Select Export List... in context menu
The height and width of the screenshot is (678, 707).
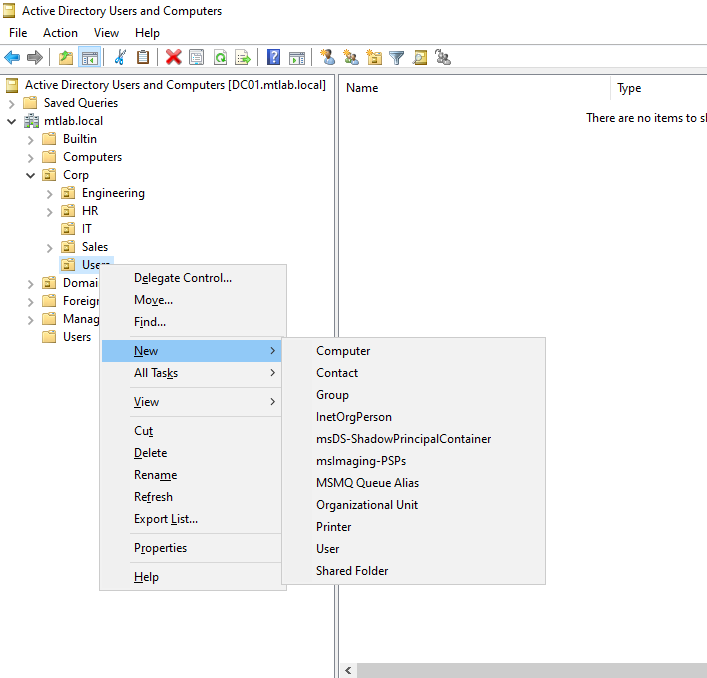pyautogui.click(x=192, y=519)
